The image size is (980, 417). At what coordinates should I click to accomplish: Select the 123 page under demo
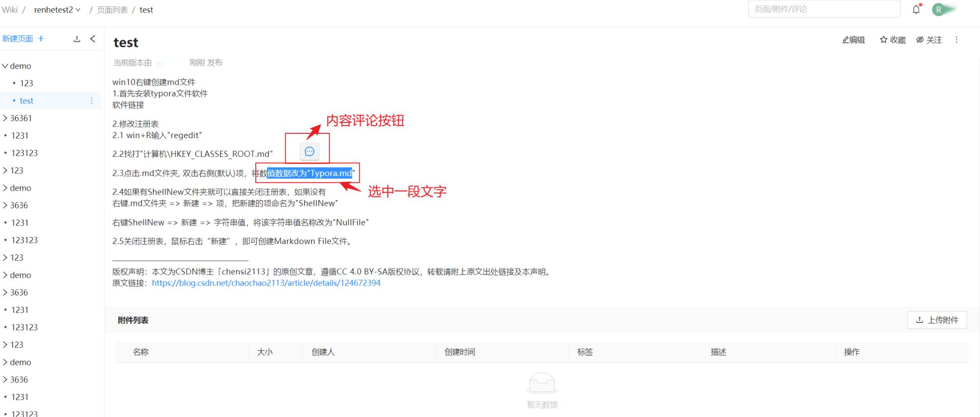26,83
